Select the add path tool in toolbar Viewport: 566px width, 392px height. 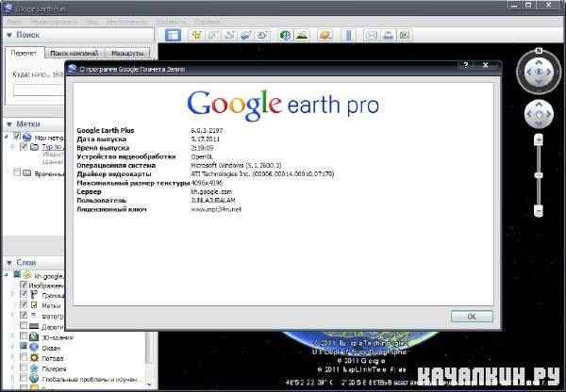229,35
